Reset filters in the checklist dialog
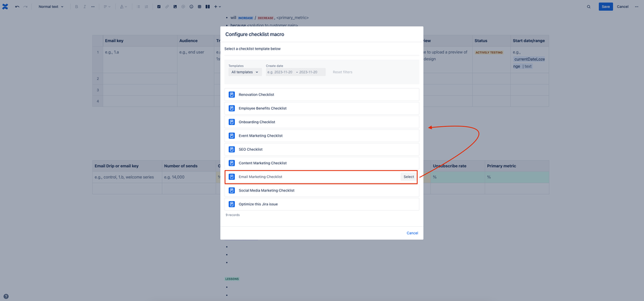644x301 pixels. coord(342,72)
